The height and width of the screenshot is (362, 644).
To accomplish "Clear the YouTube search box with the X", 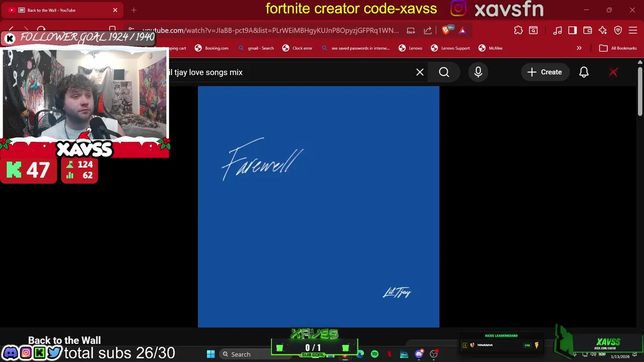I will [x=420, y=72].
